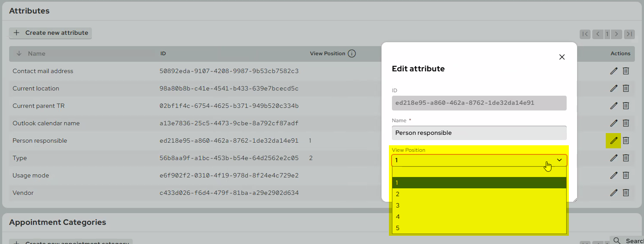Edit the Outlook calendar name attribute
This screenshot has width=644, height=244.
tap(614, 123)
